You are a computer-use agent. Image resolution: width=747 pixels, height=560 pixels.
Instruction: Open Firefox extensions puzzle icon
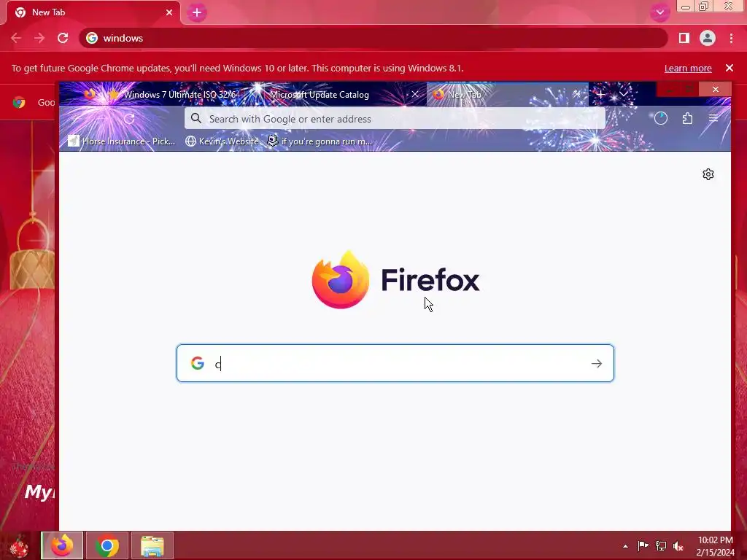click(687, 119)
